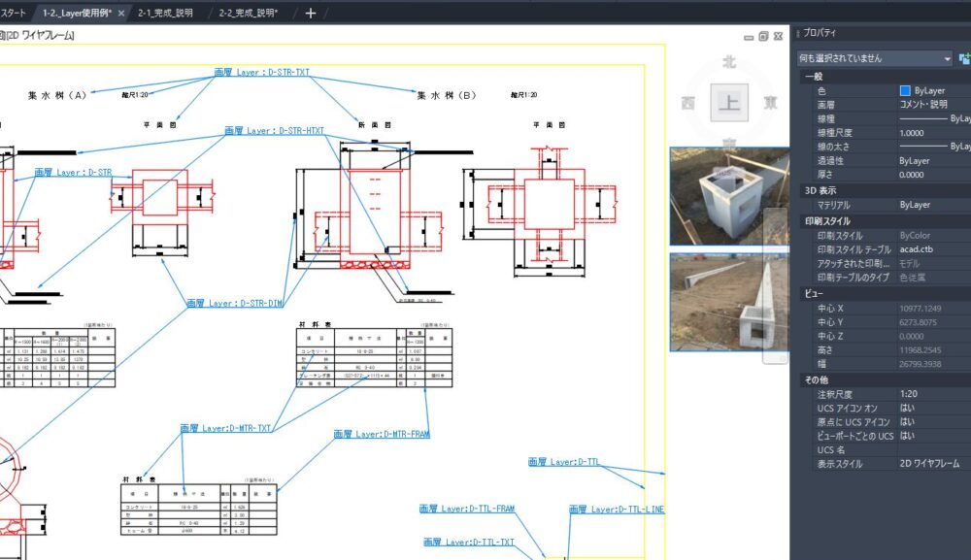Select the 画層 Layer:D-TTL-LINE annotation

pos(617,510)
